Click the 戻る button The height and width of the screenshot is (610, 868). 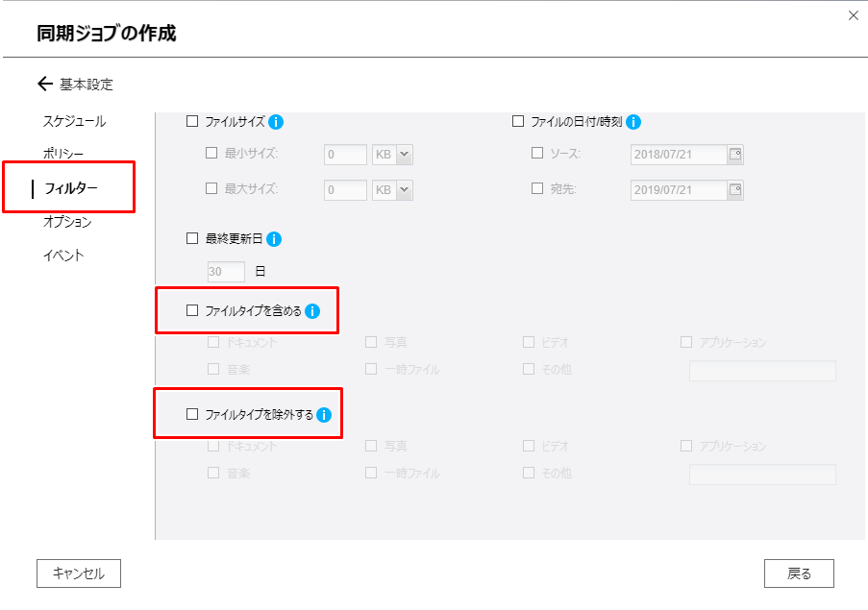coord(799,573)
